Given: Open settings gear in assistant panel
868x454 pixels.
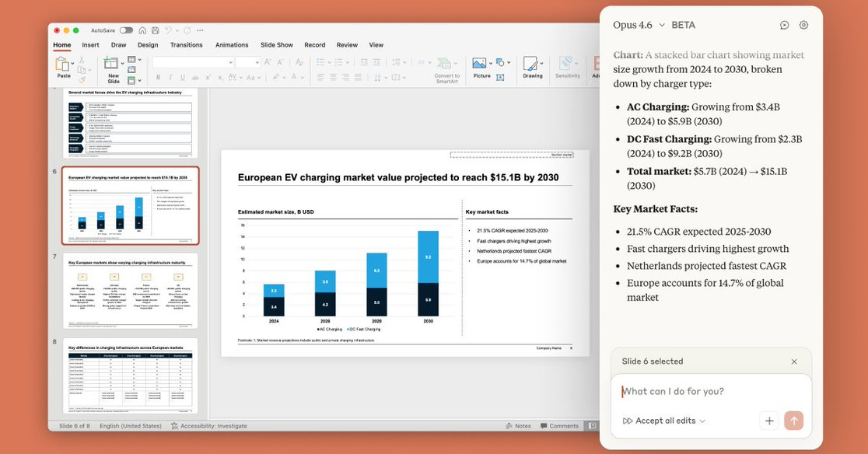Looking at the screenshot, I should (803, 25).
